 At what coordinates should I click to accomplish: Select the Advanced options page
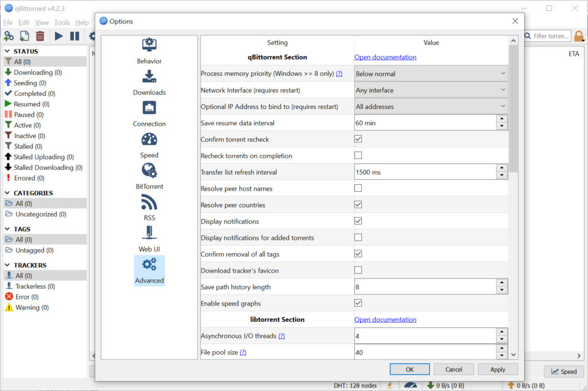[x=149, y=270]
